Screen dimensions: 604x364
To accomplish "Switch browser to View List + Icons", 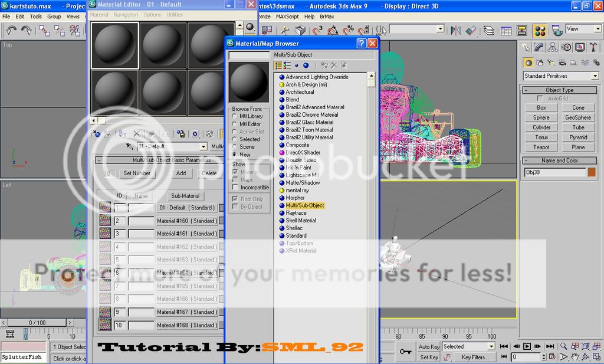I will 287,65.
